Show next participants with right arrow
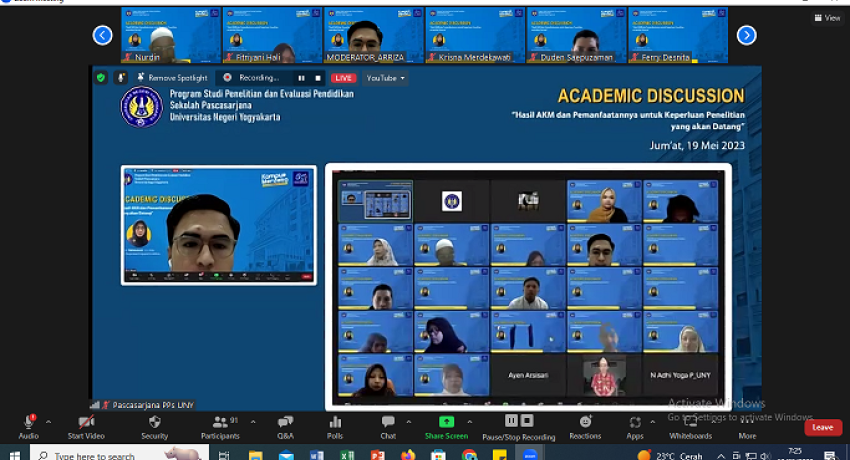The width and height of the screenshot is (850, 460). pos(746,35)
